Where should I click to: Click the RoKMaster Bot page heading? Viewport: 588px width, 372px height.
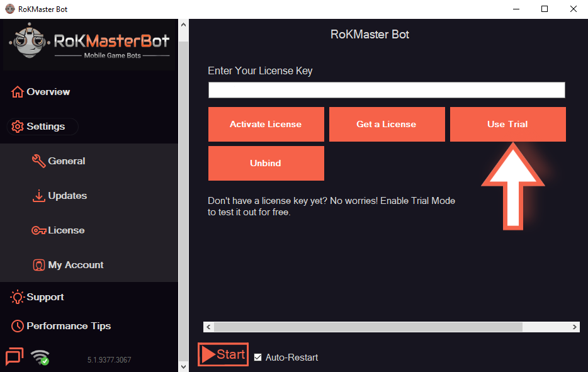pos(370,35)
